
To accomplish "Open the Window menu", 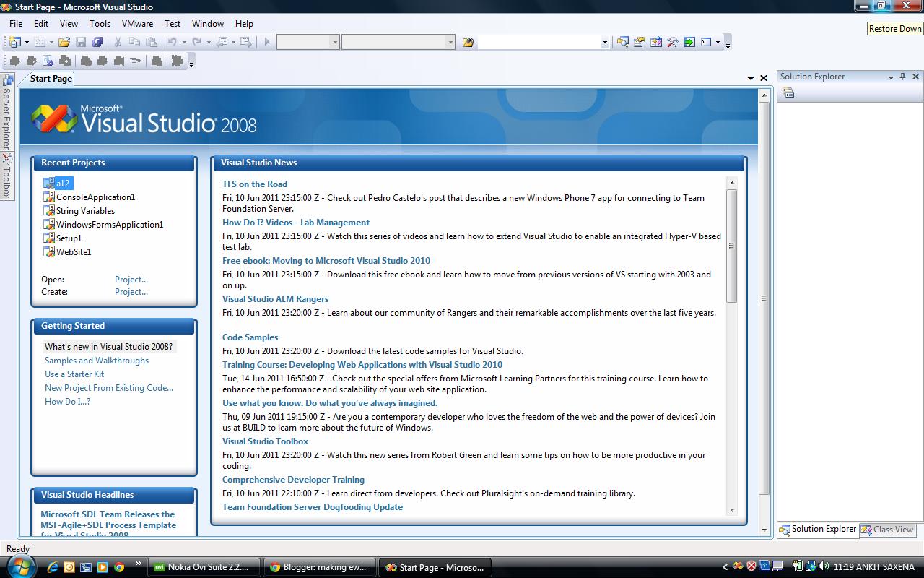I will tap(208, 24).
